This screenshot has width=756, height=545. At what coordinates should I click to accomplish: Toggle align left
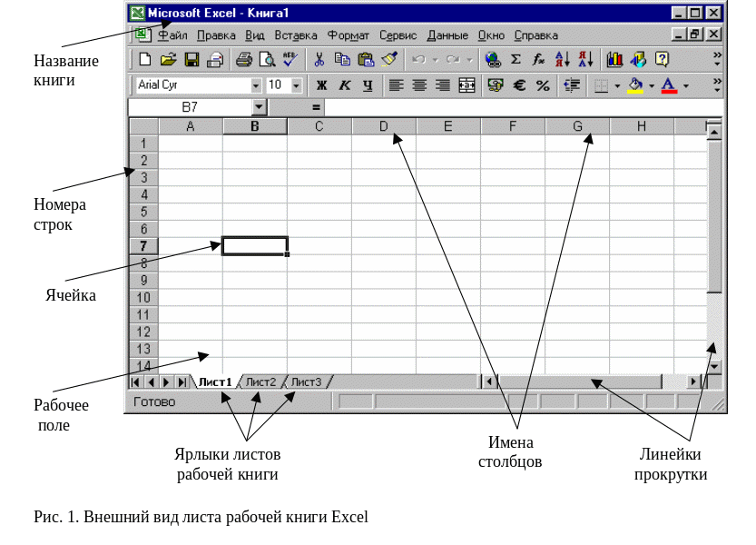coord(396,85)
